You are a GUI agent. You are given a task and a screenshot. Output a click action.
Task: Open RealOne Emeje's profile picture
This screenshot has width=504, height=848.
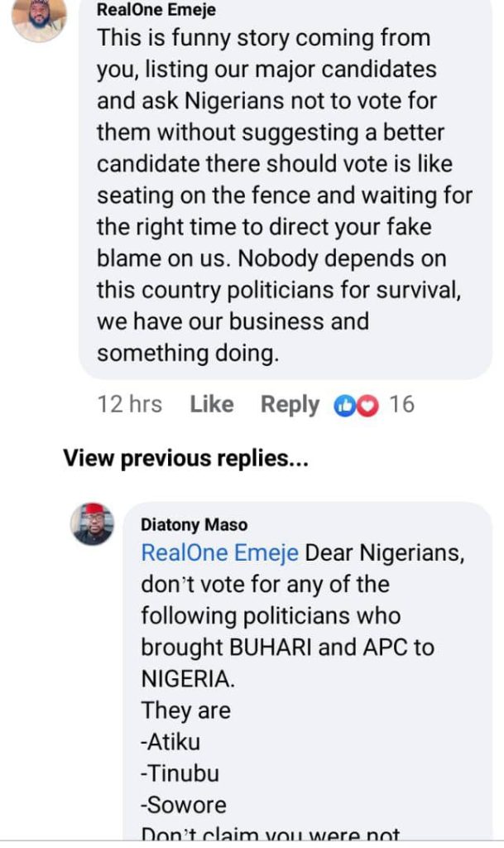pos(40,18)
